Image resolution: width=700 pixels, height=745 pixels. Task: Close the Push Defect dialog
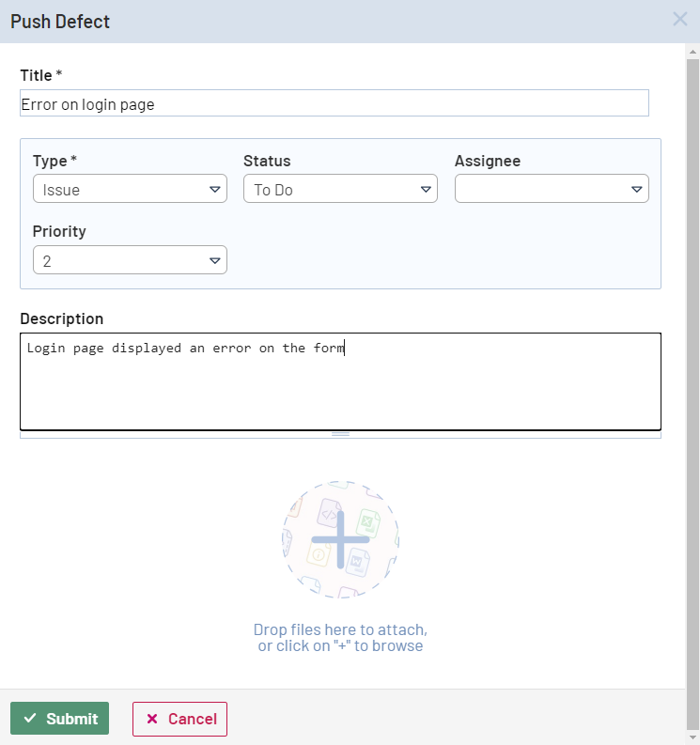680,19
